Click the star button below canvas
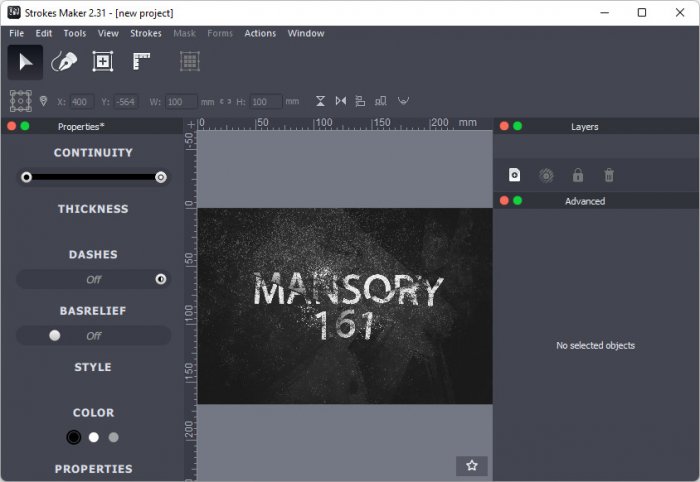This screenshot has height=482, width=700. click(472, 465)
